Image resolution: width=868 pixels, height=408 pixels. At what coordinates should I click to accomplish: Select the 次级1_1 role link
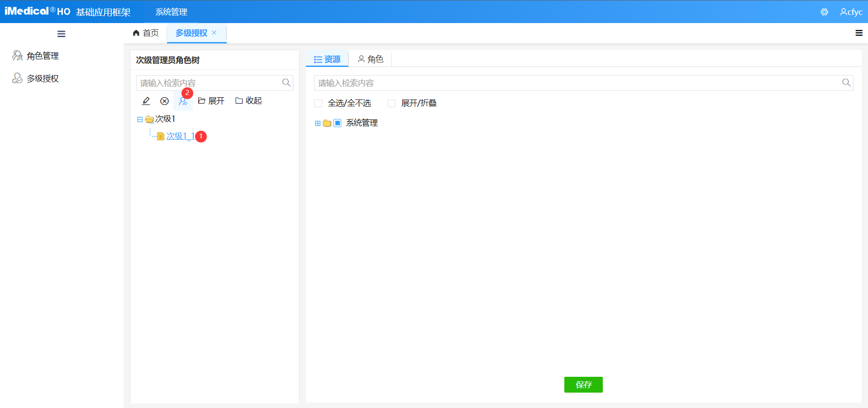180,136
